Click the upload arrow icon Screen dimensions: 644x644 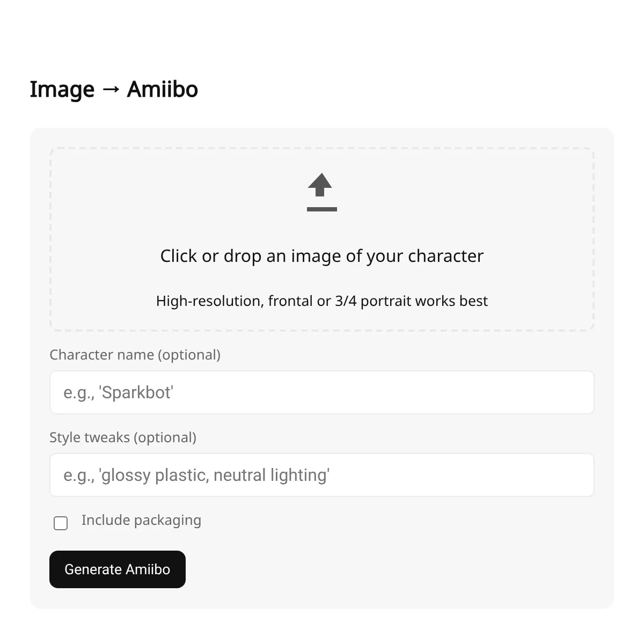(320, 185)
